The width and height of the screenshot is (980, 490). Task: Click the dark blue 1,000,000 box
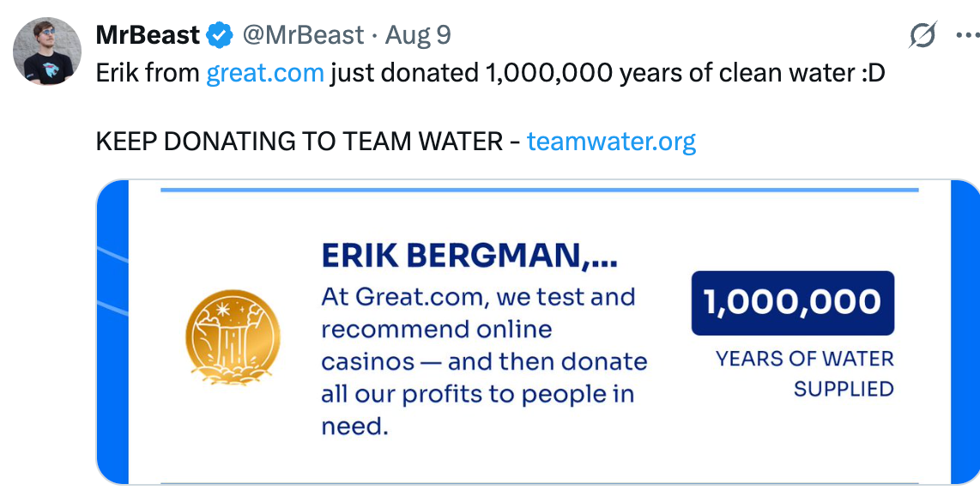pyautogui.click(x=792, y=303)
